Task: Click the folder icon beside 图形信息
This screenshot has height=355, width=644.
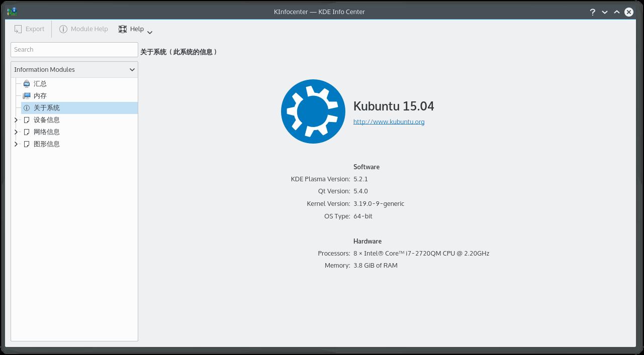Action: tap(27, 144)
